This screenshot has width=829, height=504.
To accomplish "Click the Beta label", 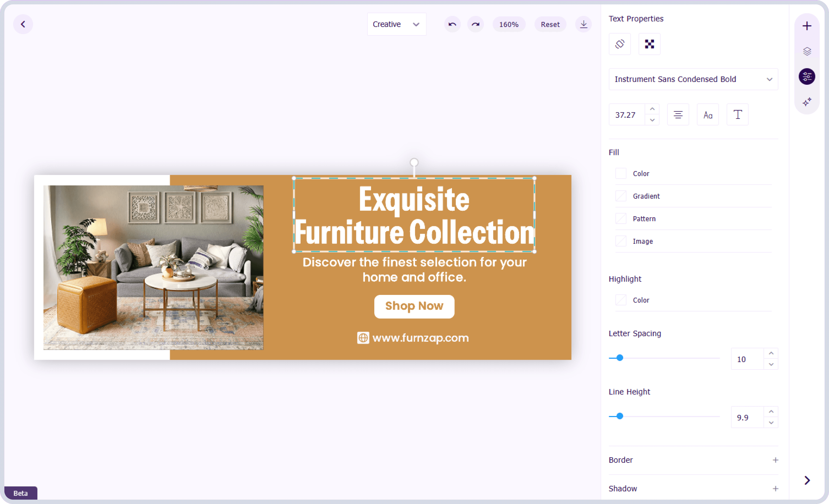I will point(21,493).
